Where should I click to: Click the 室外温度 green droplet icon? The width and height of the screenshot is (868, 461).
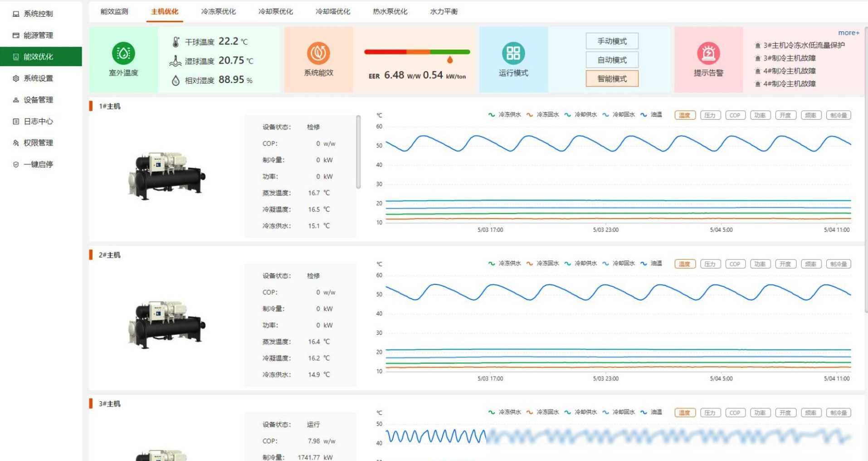[123, 53]
